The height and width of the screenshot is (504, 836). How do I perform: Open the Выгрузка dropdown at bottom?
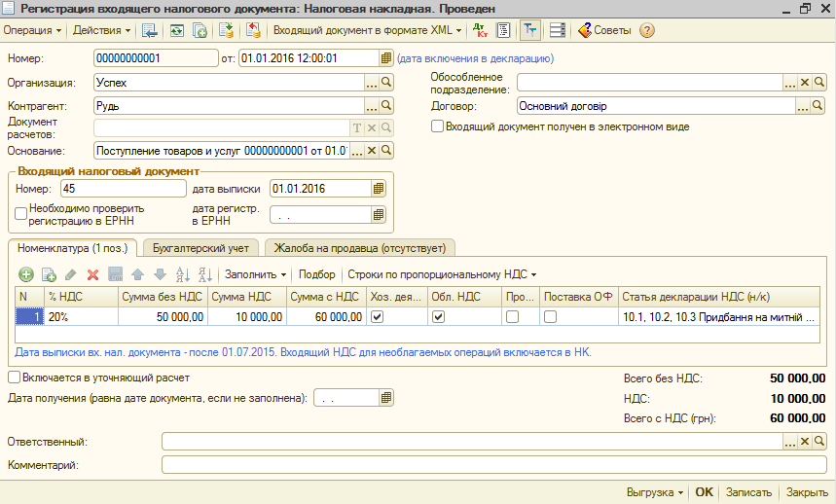654,492
